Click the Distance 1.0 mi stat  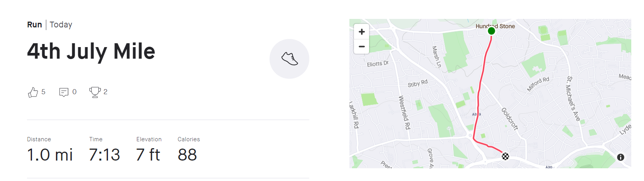[x=50, y=150]
